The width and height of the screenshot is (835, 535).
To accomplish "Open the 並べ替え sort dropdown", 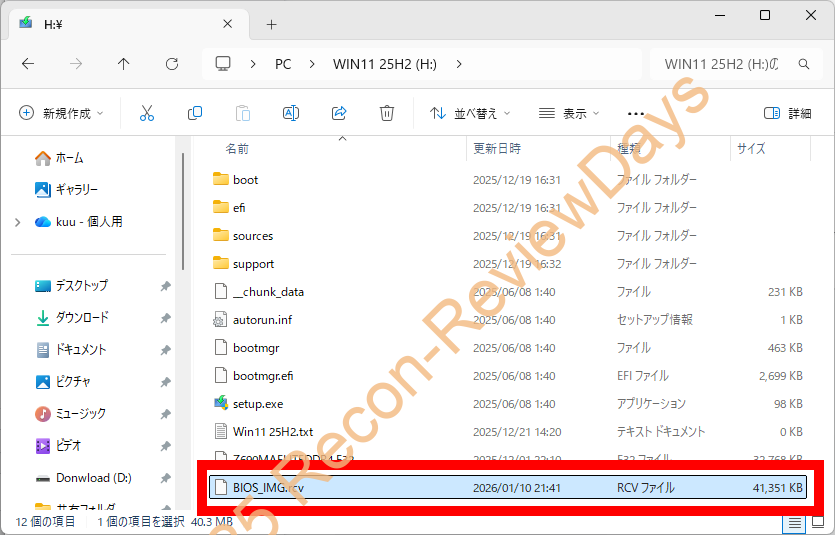I will click(x=470, y=113).
